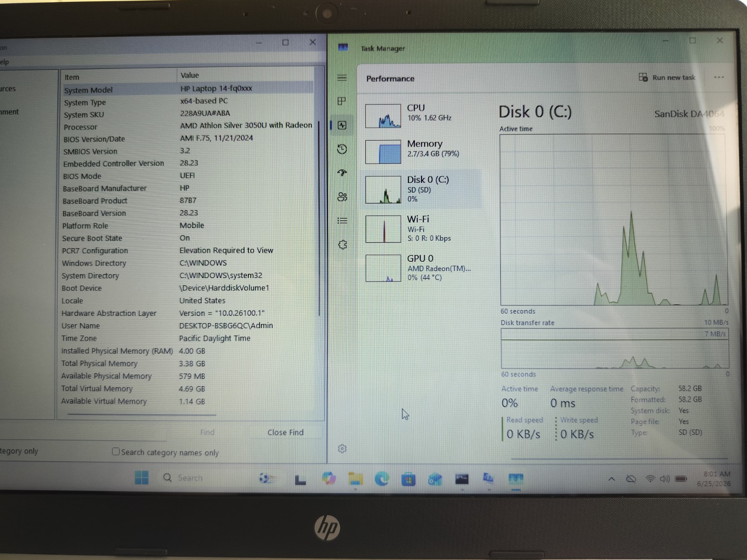747x560 pixels.
Task: Select User Name row
Action: click(188, 326)
